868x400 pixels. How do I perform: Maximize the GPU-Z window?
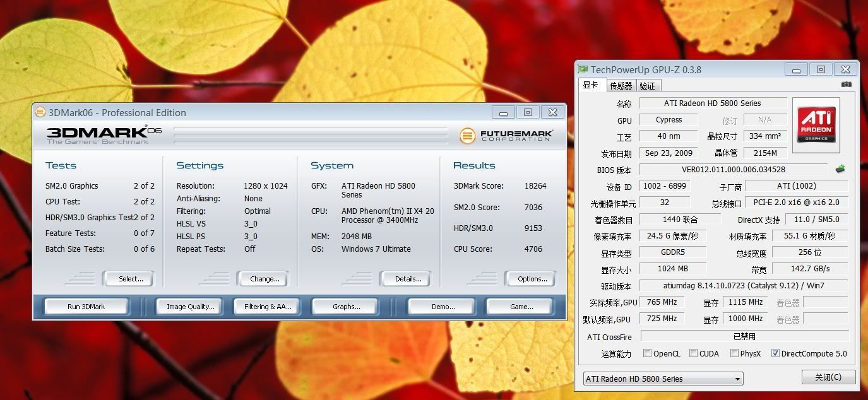tap(821, 69)
